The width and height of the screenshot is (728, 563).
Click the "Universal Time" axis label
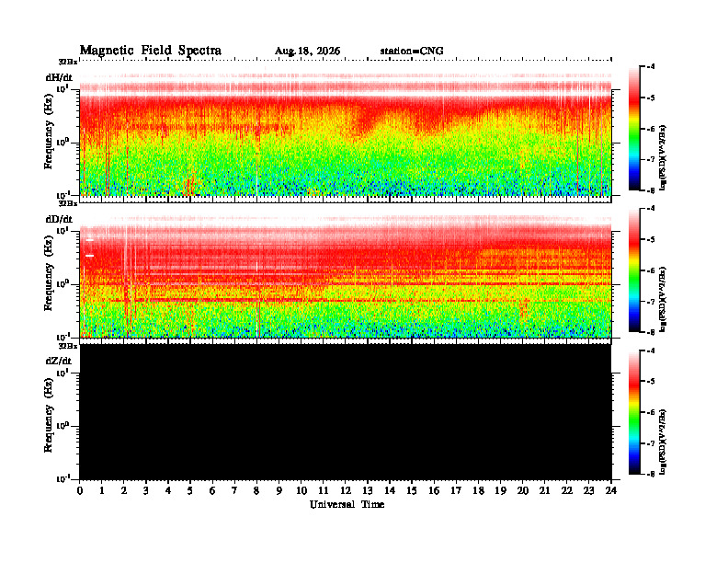click(347, 504)
